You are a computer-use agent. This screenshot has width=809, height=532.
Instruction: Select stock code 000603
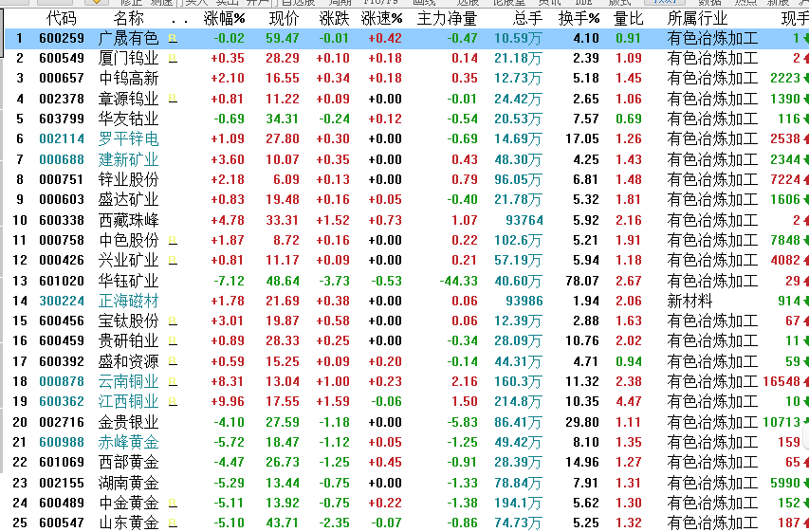62,200
